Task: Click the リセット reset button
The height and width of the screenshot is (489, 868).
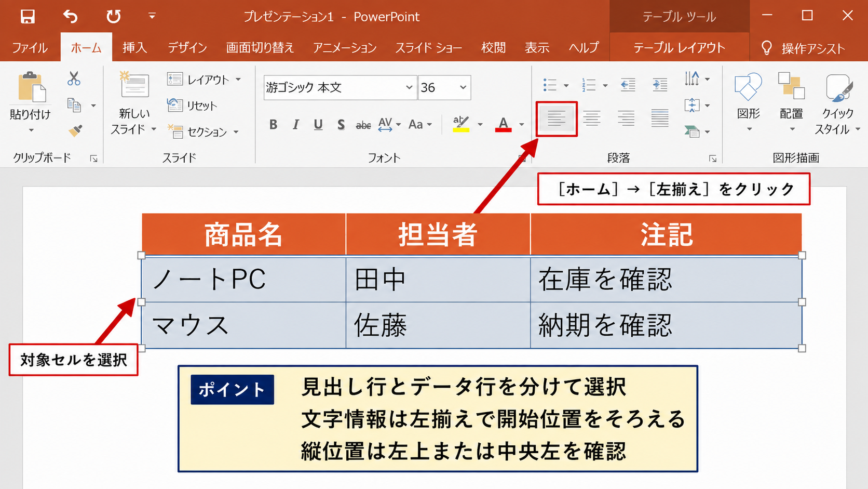Action: pyautogui.click(x=192, y=105)
